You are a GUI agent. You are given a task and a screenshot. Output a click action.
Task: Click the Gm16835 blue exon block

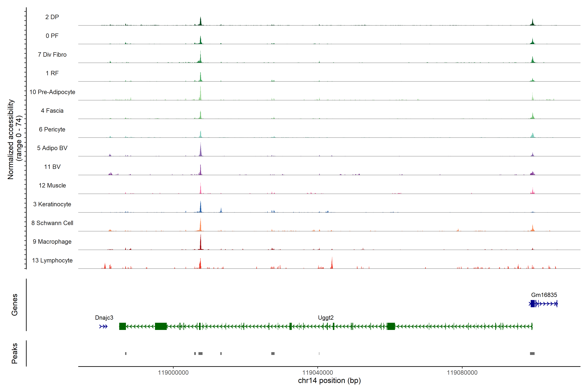[533, 304]
